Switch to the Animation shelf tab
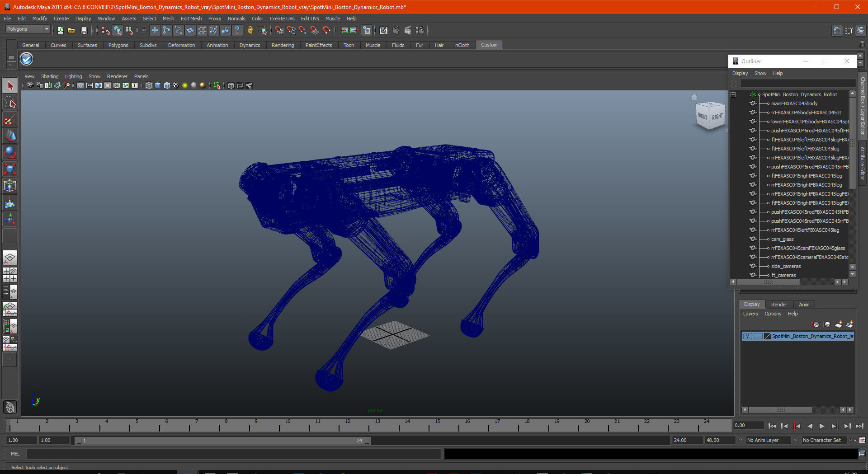Viewport: 868px width, 474px height. coord(217,45)
